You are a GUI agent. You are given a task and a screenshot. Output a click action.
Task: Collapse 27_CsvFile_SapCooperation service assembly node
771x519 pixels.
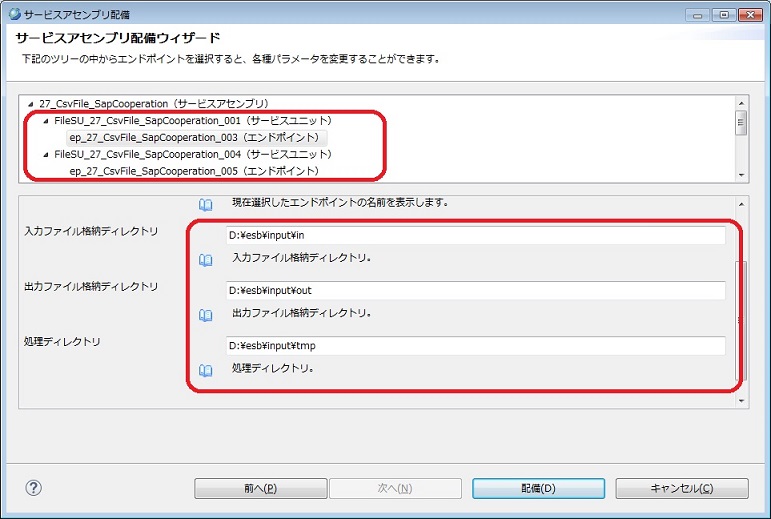(30, 104)
